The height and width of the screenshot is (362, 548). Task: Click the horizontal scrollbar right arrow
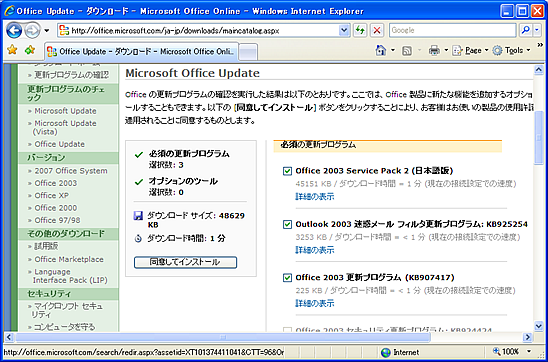527,337
